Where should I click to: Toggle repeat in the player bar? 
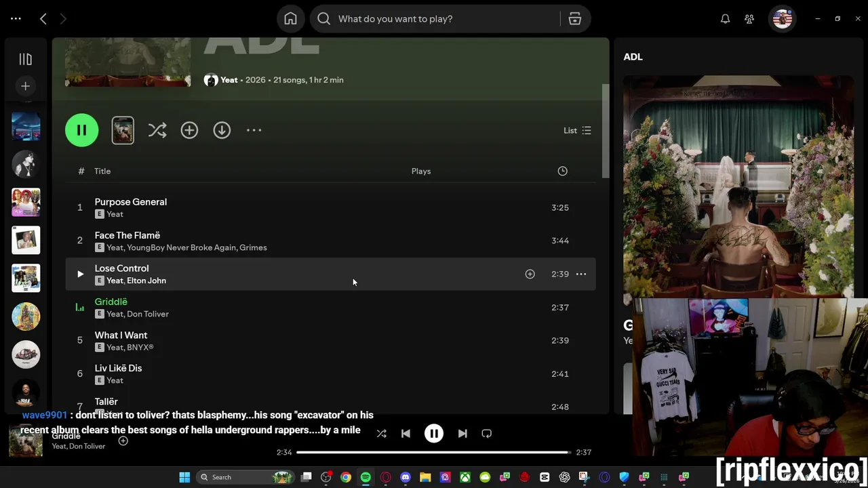[x=486, y=434]
